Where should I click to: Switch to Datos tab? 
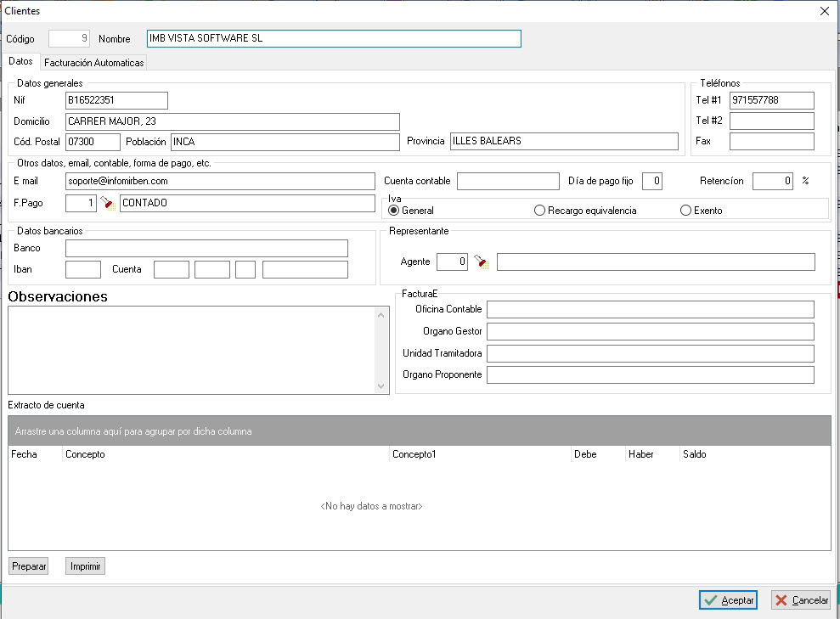pyautogui.click(x=20, y=62)
